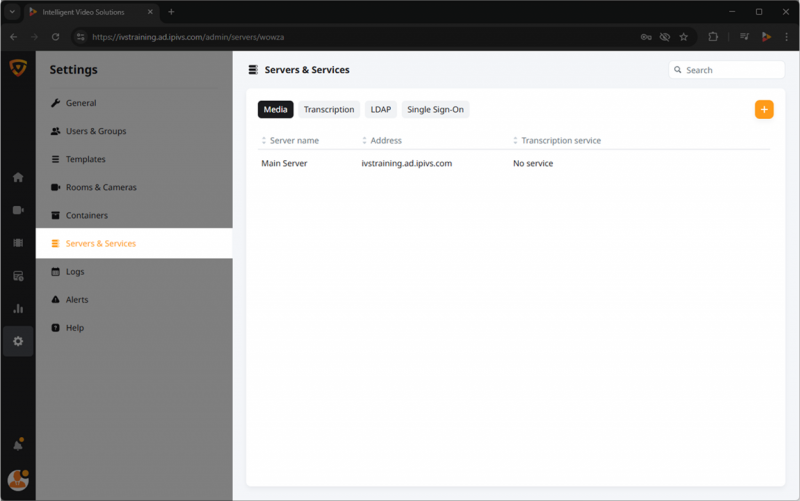
Task: Open the browser extensions puzzle icon
Action: pyautogui.click(x=713, y=37)
